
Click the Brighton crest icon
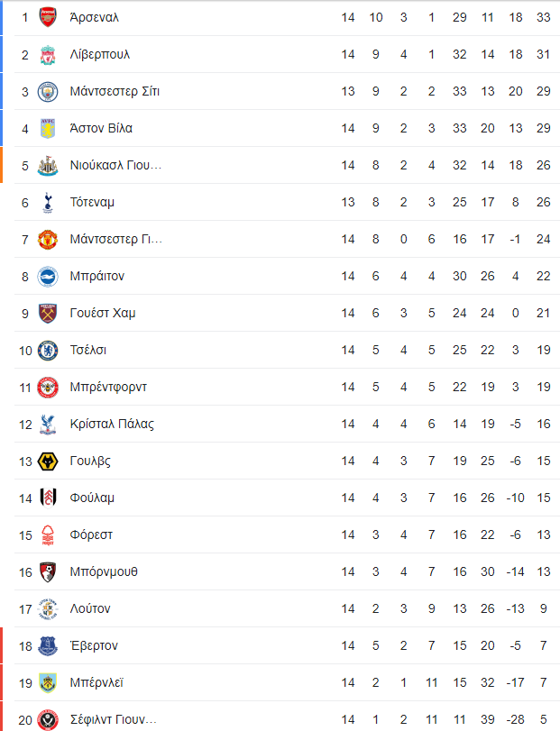click(48, 277)
